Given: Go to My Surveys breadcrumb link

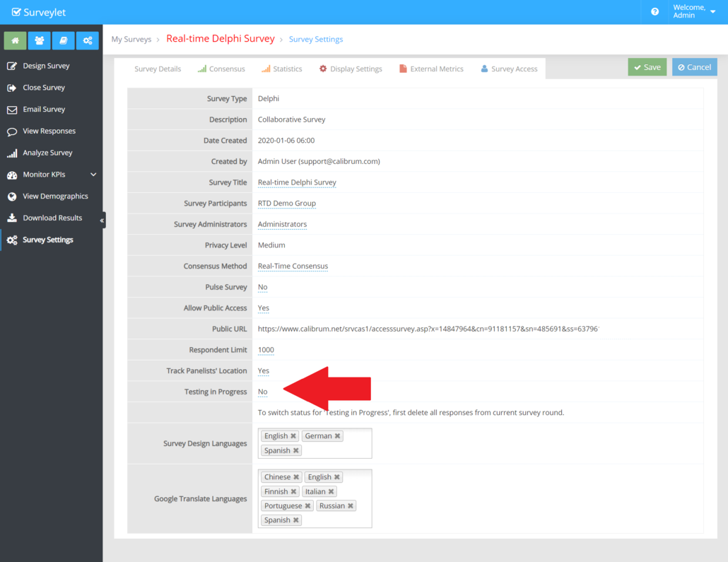Looking at the screenshot, I should 131,40.
